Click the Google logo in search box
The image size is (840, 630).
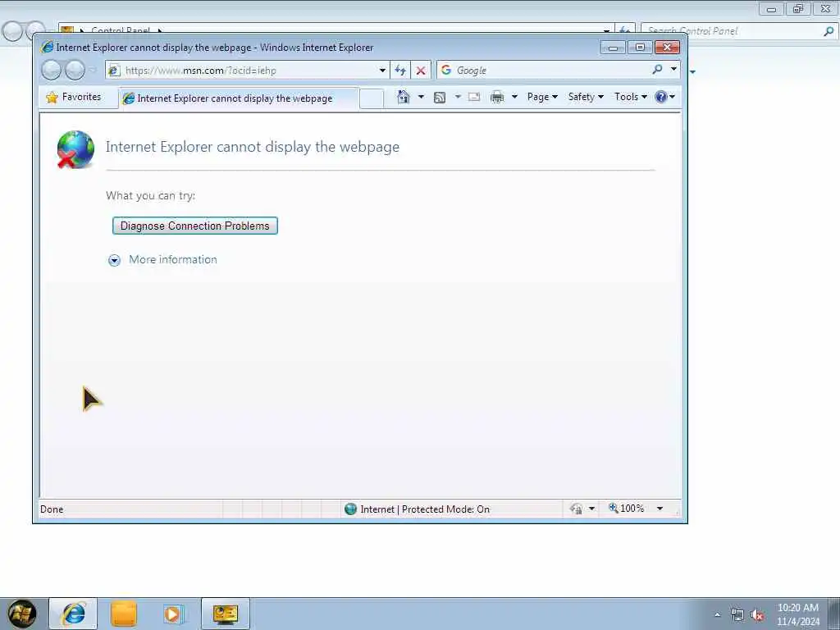tap(445, 70)
